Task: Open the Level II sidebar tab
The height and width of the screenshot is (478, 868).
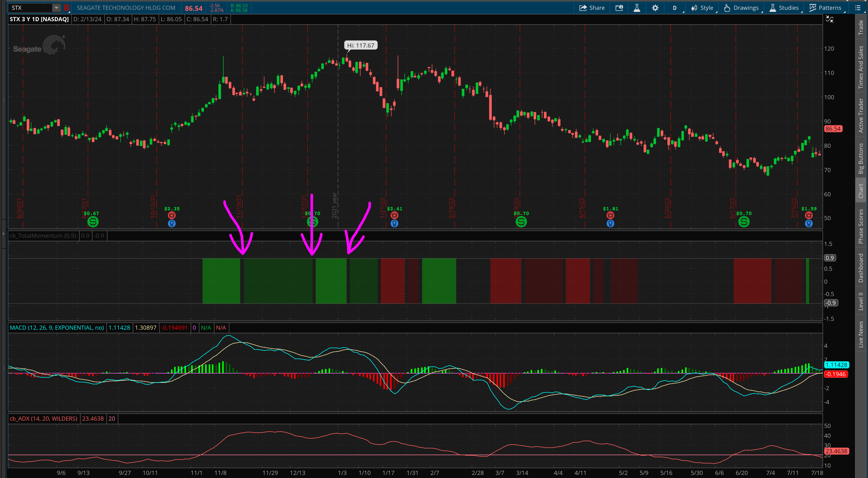Action: (x=861, y=301)
